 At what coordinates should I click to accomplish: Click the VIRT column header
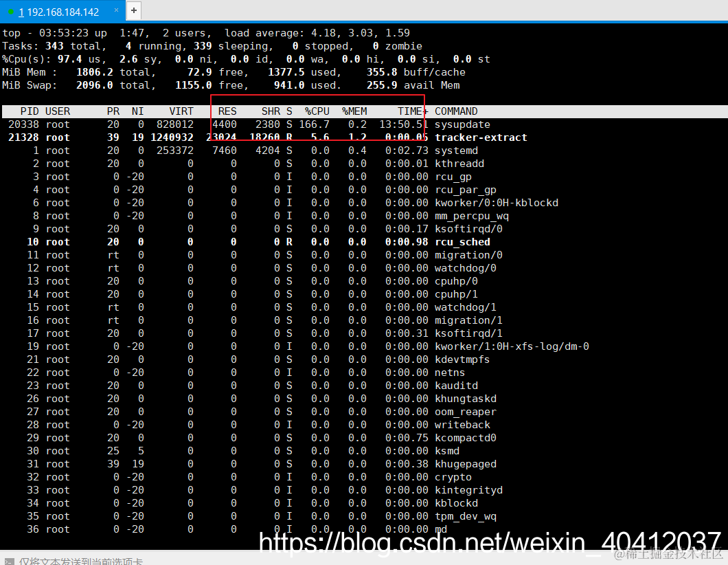181,111
